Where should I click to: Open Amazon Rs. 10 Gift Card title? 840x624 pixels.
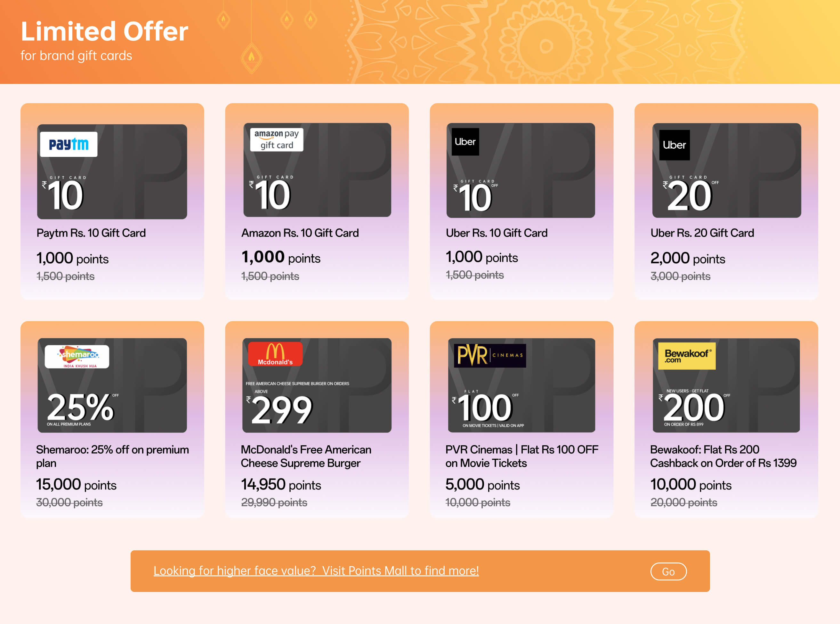(300, 233)
